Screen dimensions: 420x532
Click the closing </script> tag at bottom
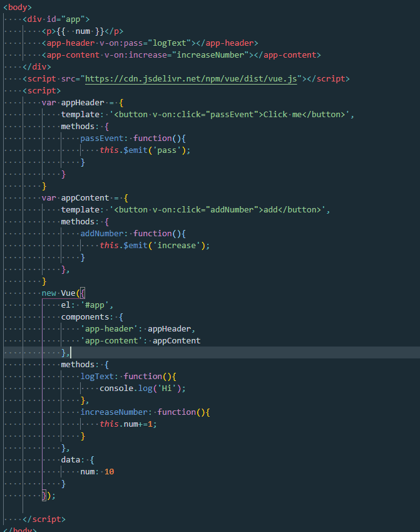[x=44, y=519]
